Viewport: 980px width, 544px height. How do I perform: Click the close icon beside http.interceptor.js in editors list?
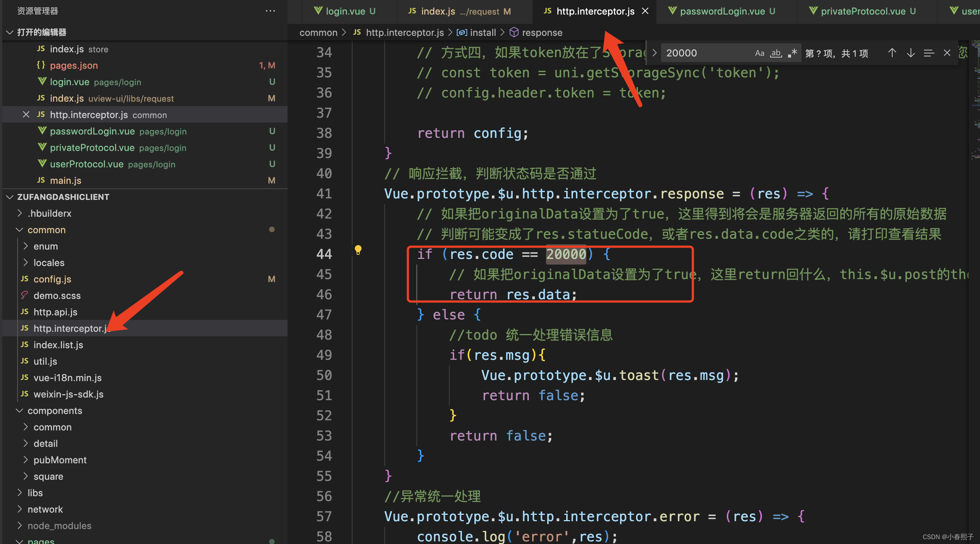(x=26, y=115)
